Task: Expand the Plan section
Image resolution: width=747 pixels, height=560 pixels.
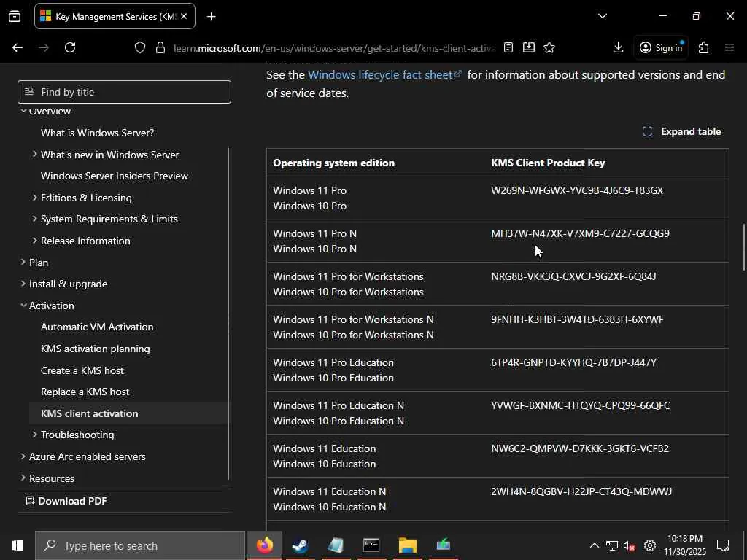Action: pyautogui.click(x=23, y=262)
